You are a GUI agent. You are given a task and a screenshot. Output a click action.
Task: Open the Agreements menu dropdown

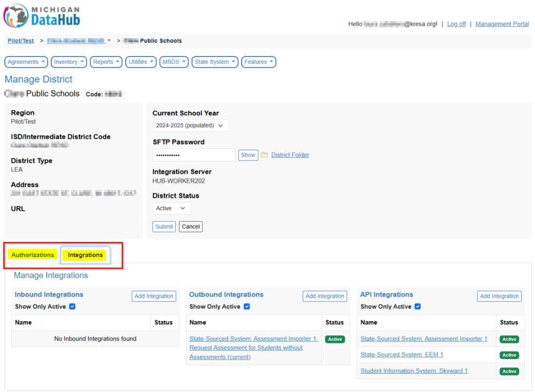(x=26, y=62)
